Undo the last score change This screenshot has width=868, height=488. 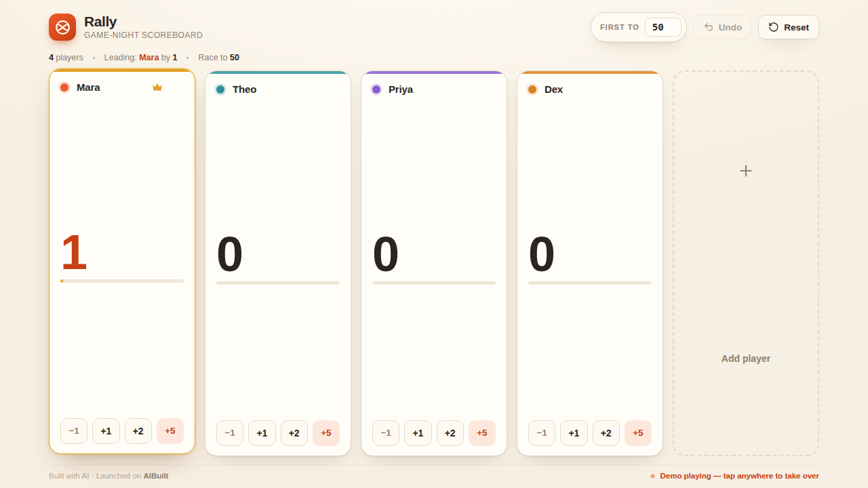click(x=722, y=27)
